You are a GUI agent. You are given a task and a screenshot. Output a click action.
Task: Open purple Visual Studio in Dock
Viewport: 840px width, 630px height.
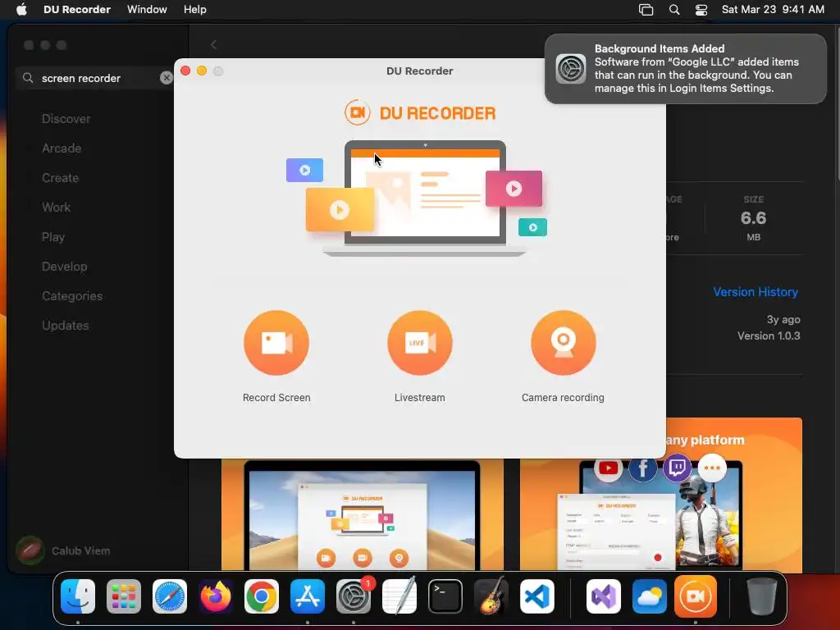[x=604, y=596]
